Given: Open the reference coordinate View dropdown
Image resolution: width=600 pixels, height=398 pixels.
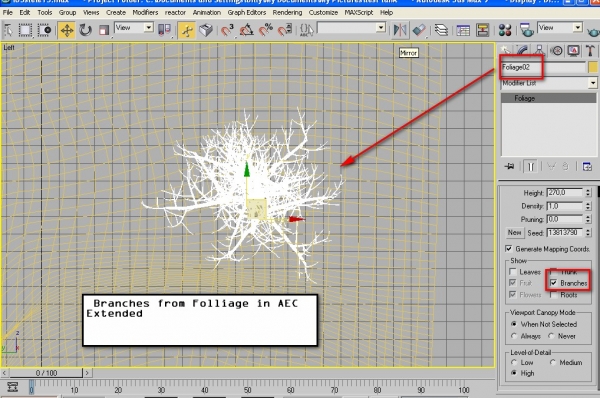Looking at the screenshot, I should (x=134, y=28).
